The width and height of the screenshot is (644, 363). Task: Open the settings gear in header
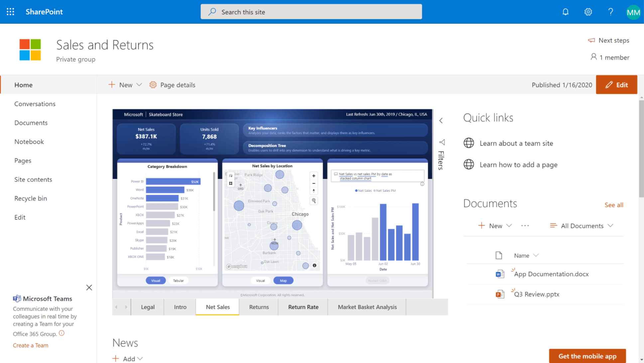click(588, 12)
